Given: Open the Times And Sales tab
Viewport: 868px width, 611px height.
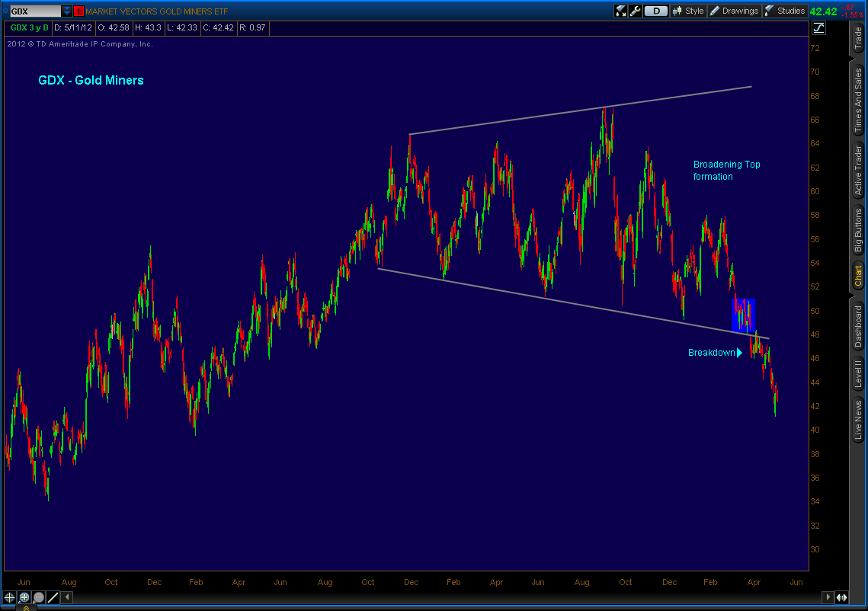Looking at the screenshot, I should pos(858,101).
